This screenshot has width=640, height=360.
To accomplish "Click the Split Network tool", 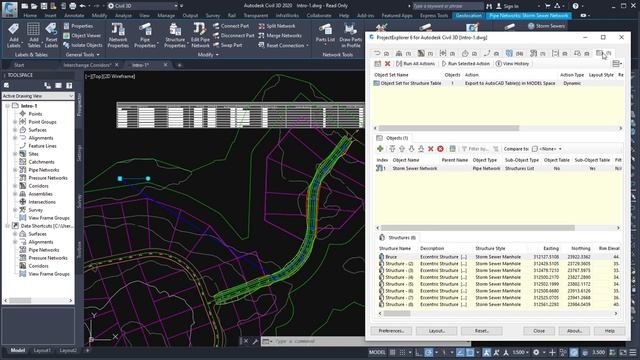I will coord(277,26).
